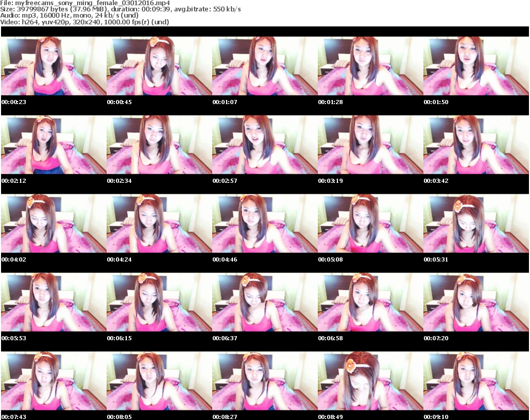Open the thumbnail frame stamped 00:01:28
The width and height of the screenshot is (530, 420).
pyautogui.click(x=371, y=66)
